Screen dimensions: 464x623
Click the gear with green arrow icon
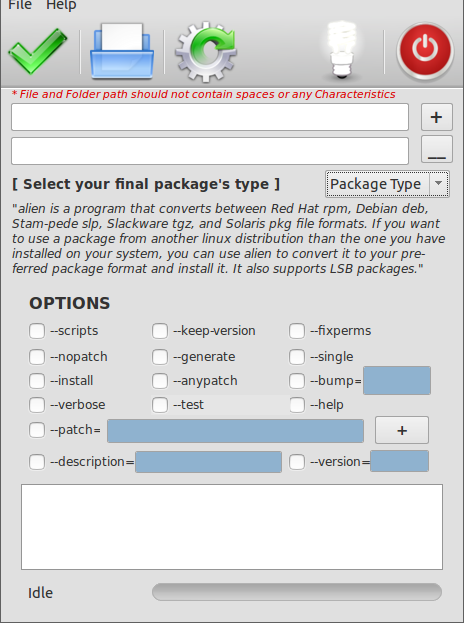[206, 52]
